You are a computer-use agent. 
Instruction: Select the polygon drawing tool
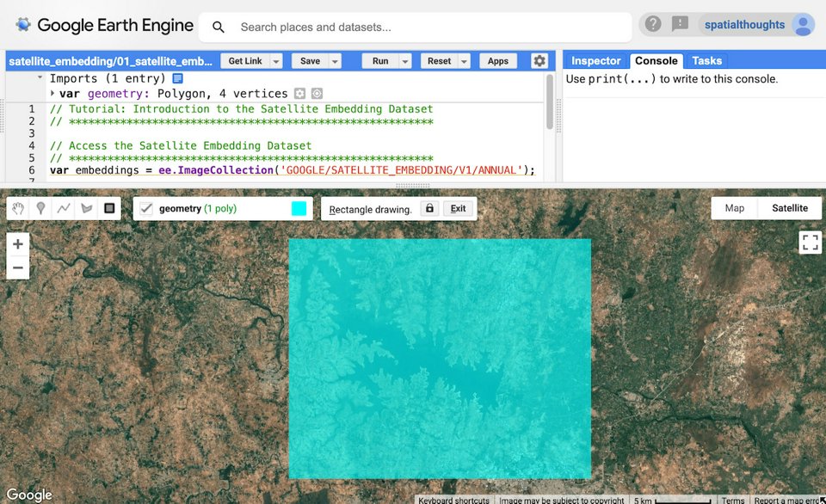85,207
